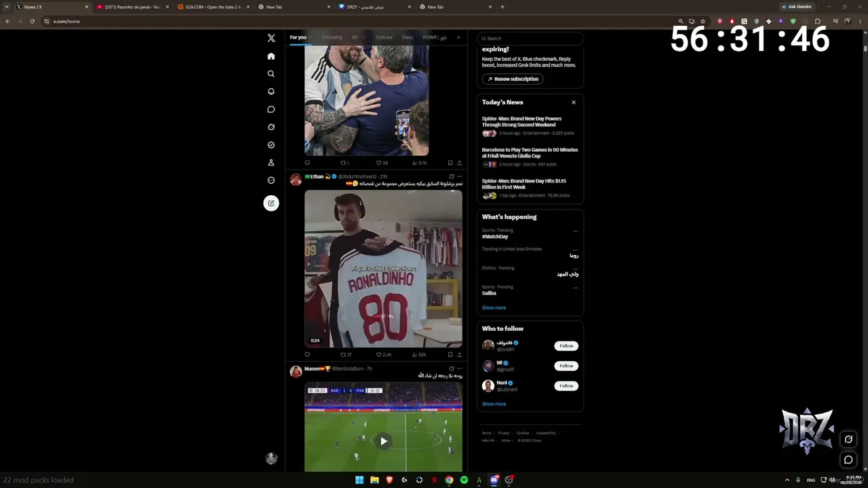Open the Ronaldinho shirt video thumbnail

click(x=383, y=268)
